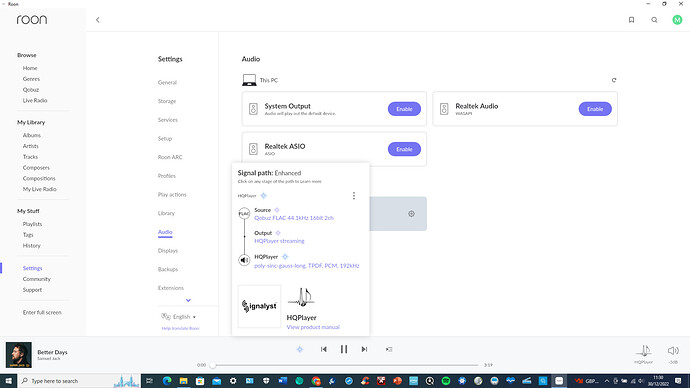The height and width of the screenshot is (388, 690).
Task: Open device settings via the gear icon
Action: [x=411, y=214]
